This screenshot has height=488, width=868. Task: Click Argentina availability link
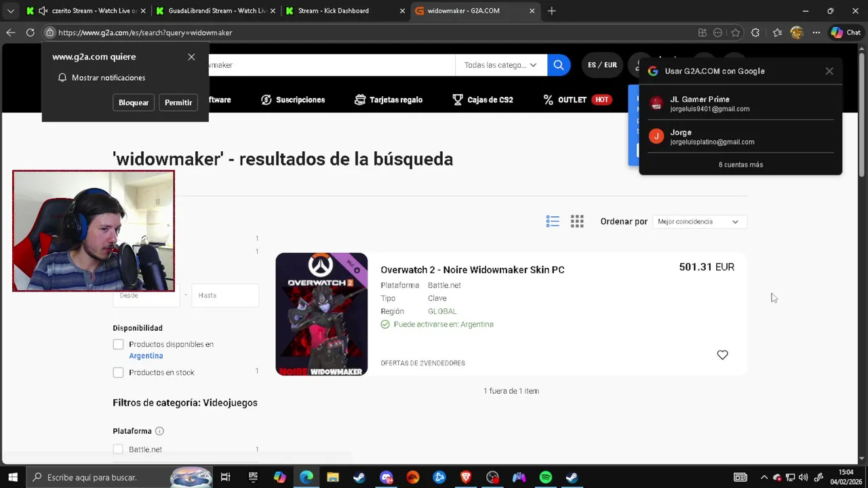146,356
